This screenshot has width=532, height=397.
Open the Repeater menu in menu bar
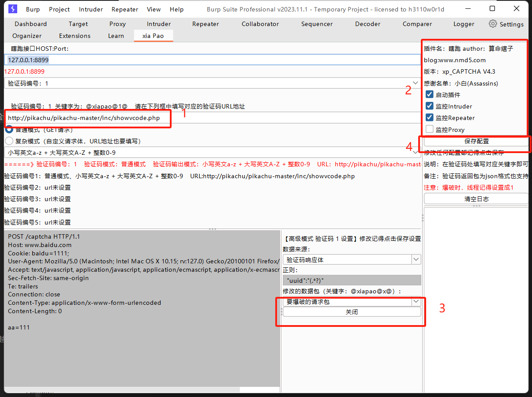tap(125, 9)
